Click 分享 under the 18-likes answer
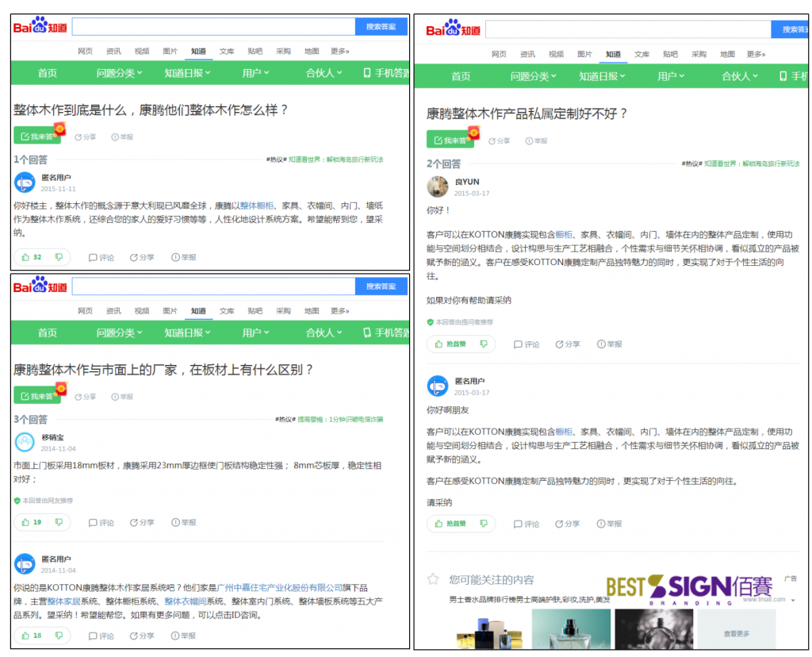This screenshot has height=657, width=812. click(x=142, y=636)
